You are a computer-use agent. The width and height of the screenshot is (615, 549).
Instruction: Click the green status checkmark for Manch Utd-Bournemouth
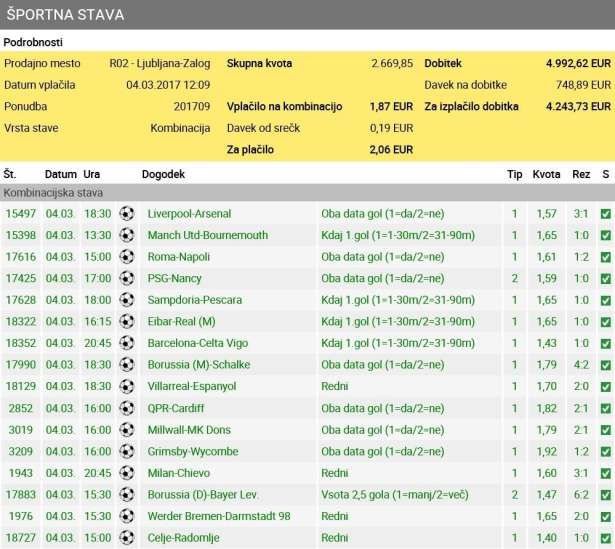pos(606,235)
